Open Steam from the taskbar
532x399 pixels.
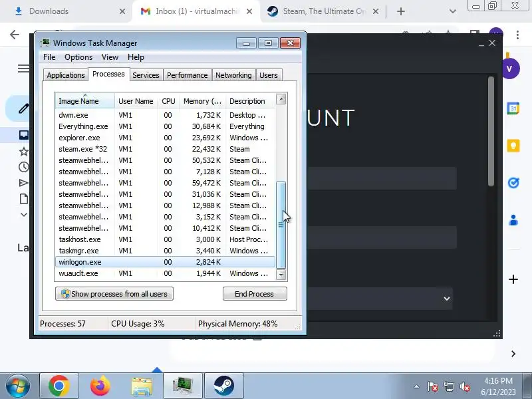tap(223, 386)
